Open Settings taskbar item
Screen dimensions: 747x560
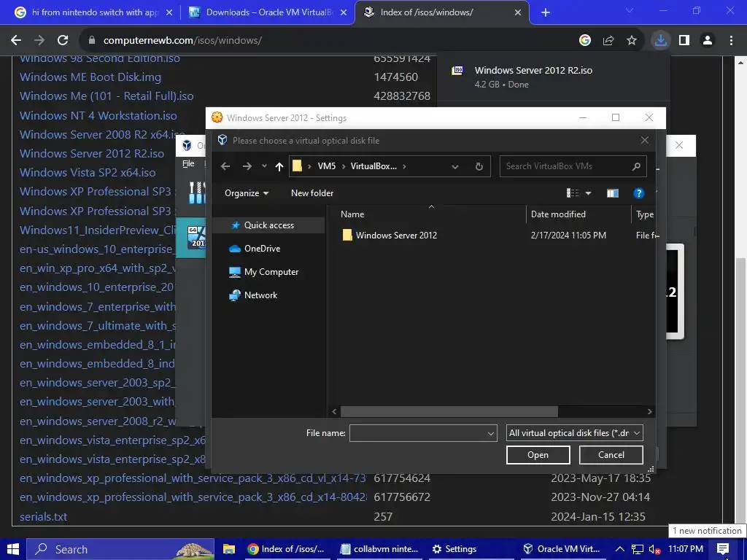click(x=454, y=549)
